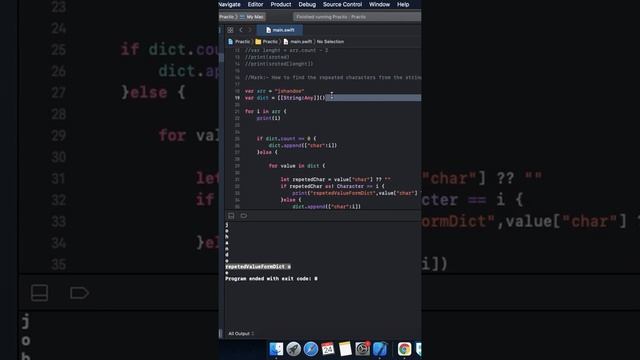The image size is (640, 360).
Task: Click the highlighted repetedValueFormDict console line
Action: click(x=258, y=267)
